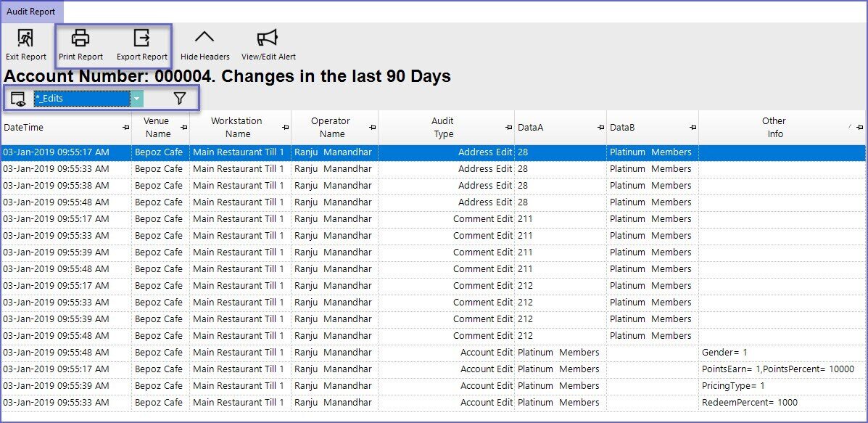Click the Other Info column header

pos(773,128)
